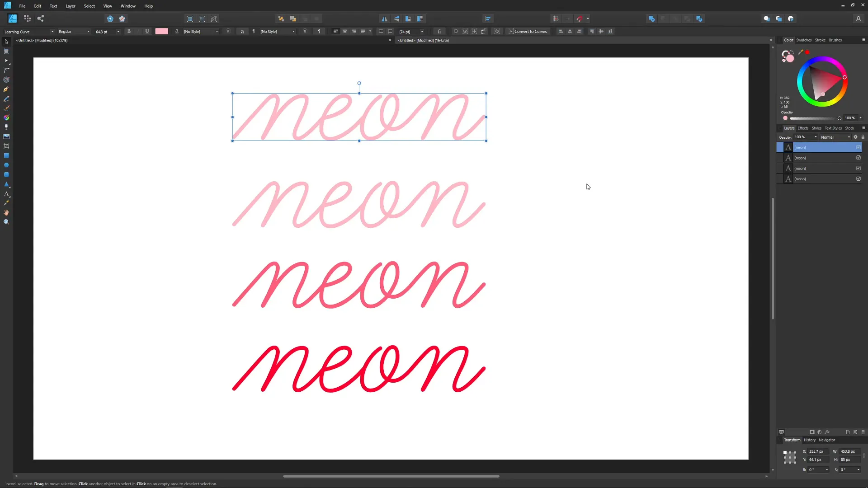Open the Layer menu

[70, 6]
